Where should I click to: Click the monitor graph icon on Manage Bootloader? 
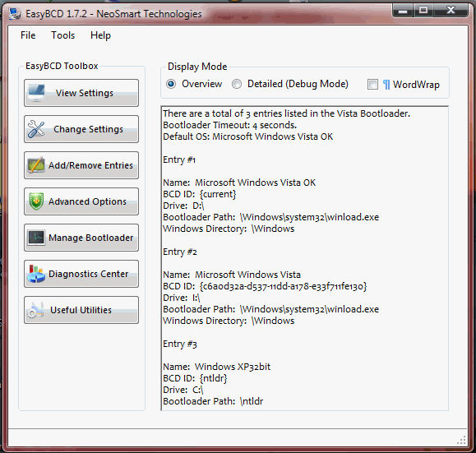point(36,238)
